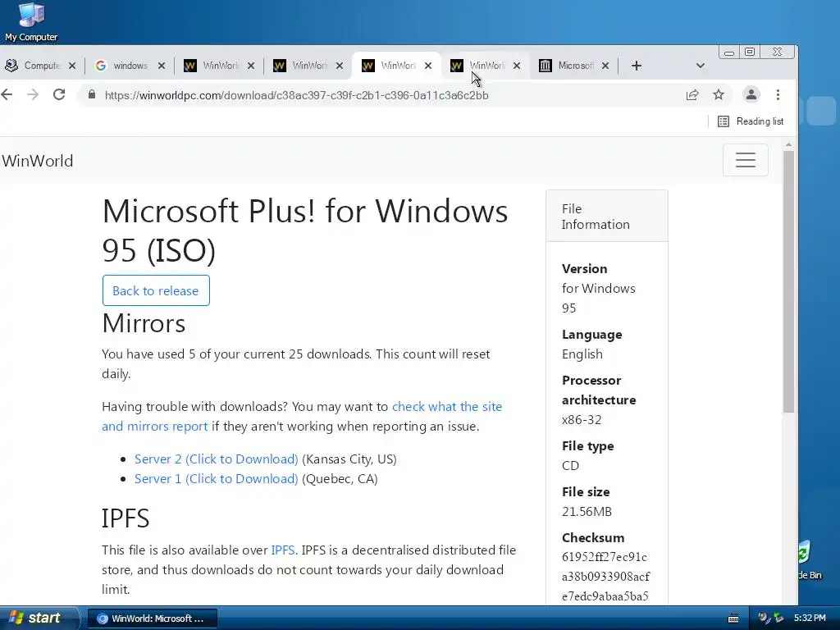Open the My Computer desktop icon

[x=31, y=21]
